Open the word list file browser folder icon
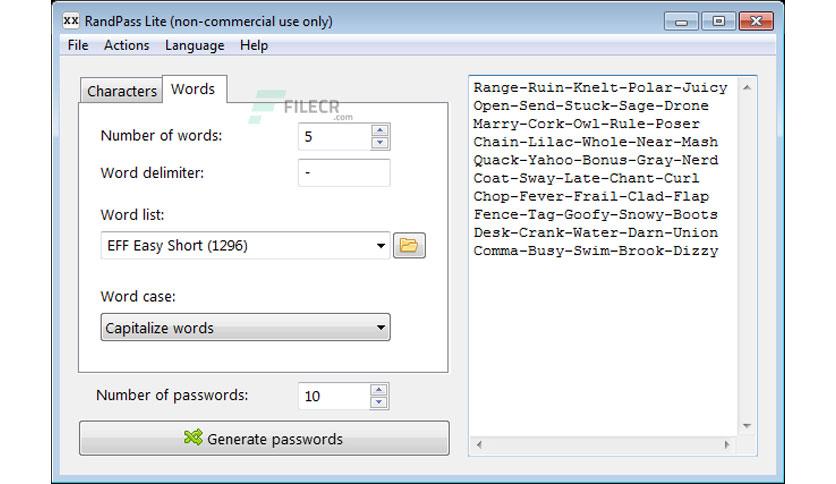This screenshot has width=836, height=484. pos(409,245)
